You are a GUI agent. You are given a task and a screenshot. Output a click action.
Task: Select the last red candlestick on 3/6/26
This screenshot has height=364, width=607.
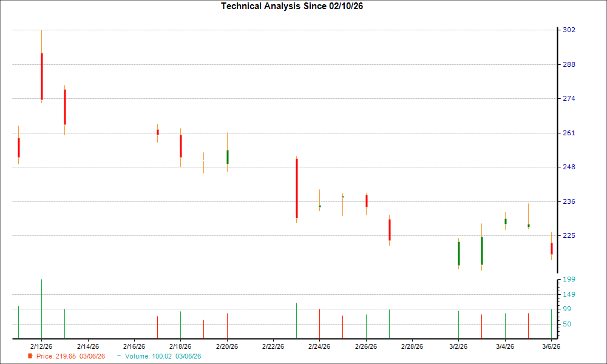552,248
